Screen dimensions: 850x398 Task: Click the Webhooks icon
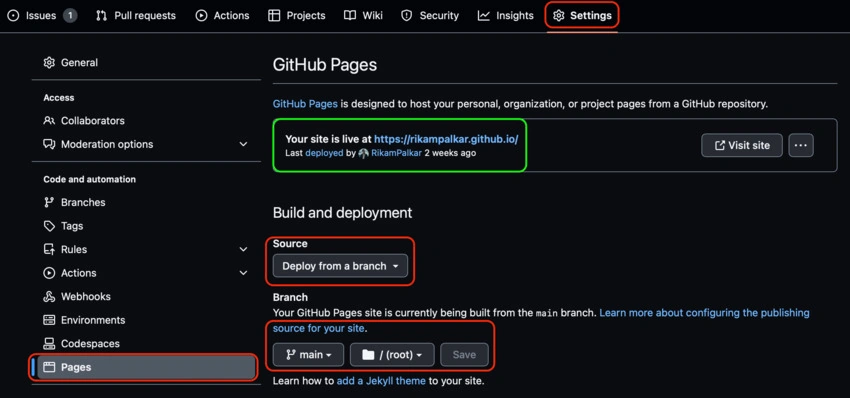[x=49, y=297]
